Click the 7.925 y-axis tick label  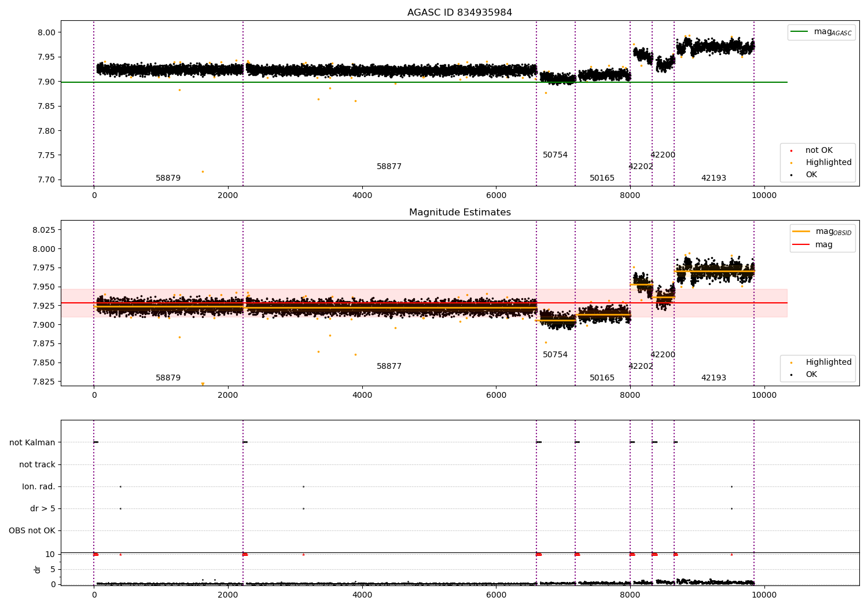pos(44,306)
